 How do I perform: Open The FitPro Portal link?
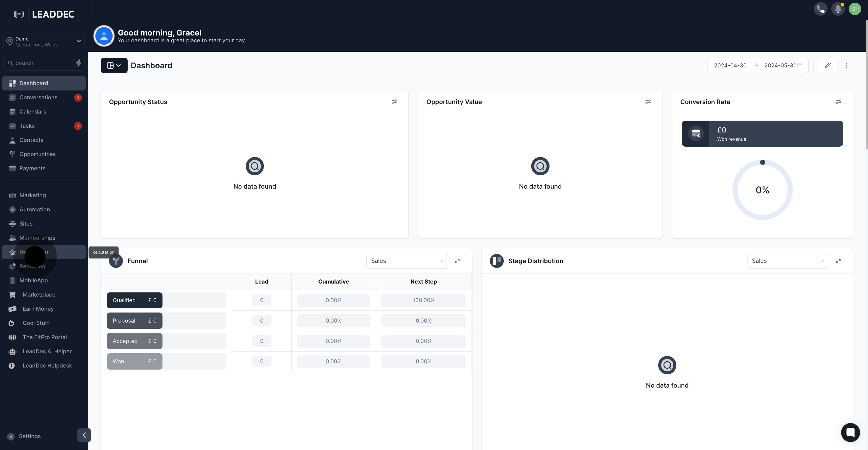[44, 337]
